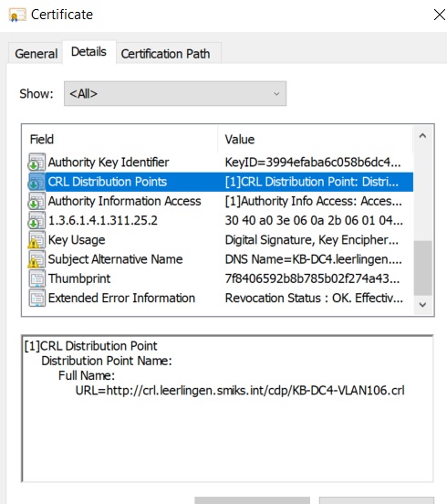Image resolution: width=447 pixels, height=504 pixels.
Task: Select the Subject Alternative Name field
Action: (x=217, y=259)
